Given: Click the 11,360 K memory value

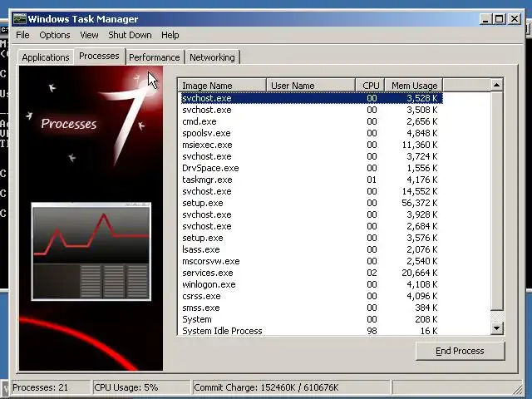Looking at the screenshot, I should (x=420, y=145).
